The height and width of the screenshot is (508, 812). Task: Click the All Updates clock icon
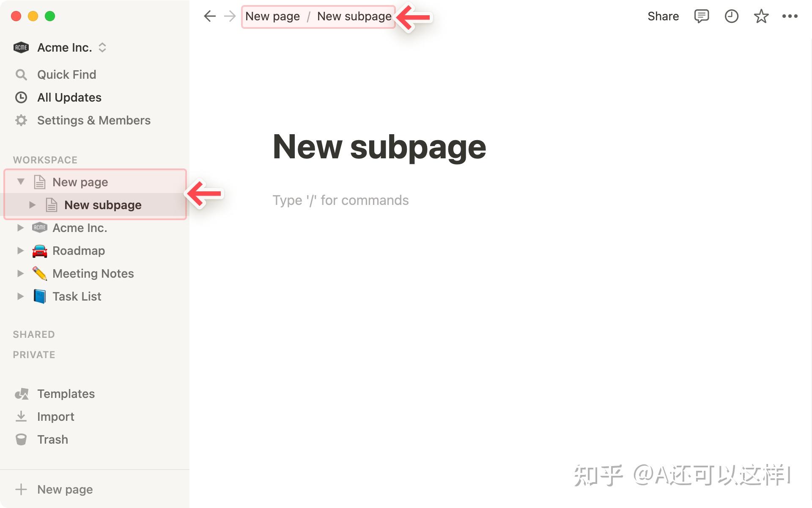(21, 97)
